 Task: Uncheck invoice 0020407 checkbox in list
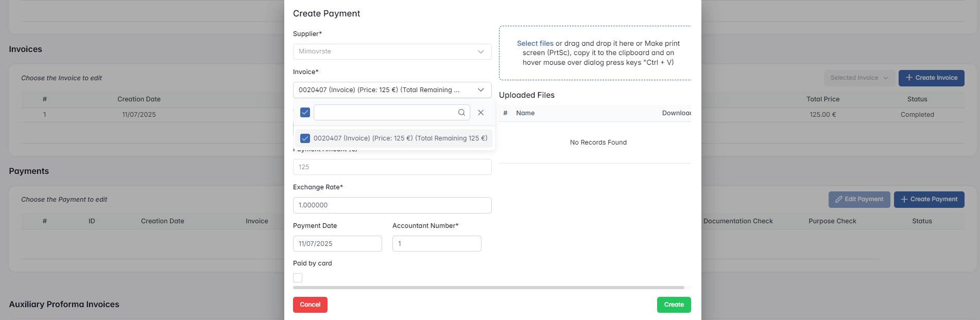[305, 138]
